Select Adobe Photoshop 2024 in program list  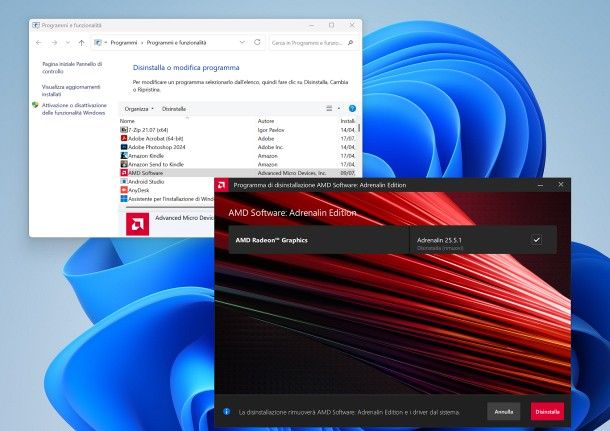coord(164,147)
